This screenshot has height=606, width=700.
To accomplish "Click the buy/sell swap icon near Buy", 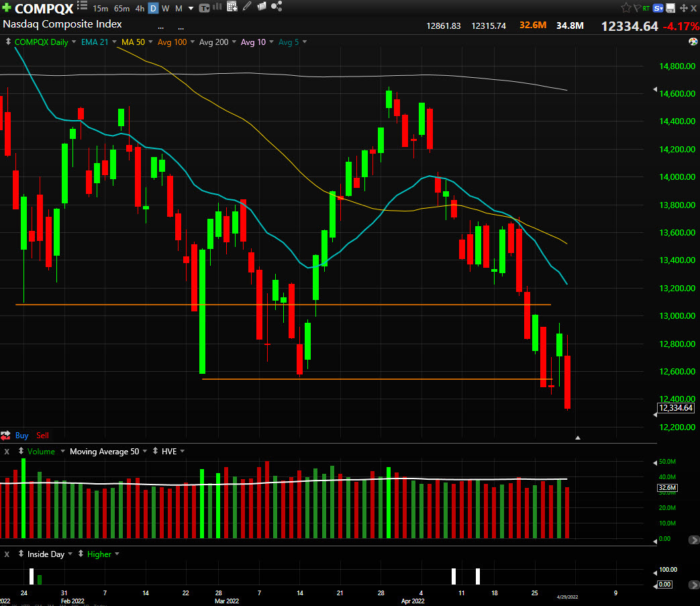I will tap(5, 435).
